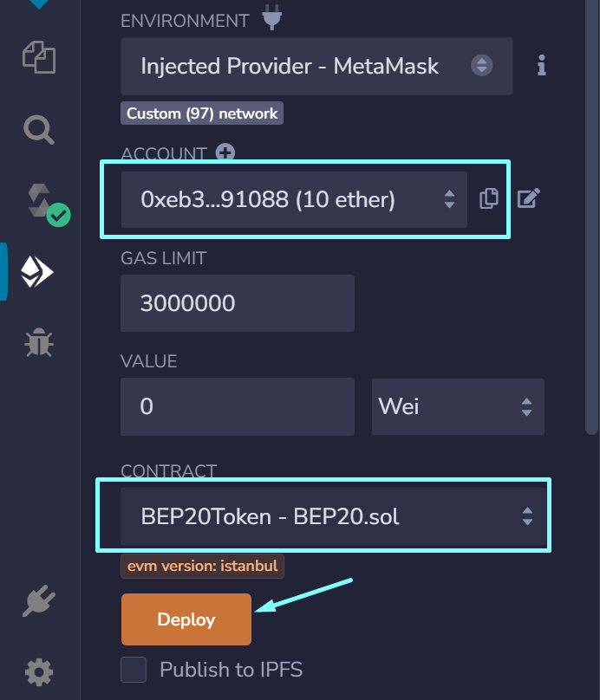The width and height of the screenshot is (600, 700).
Task: Open the Debugger bug icon
Action: 39,342
